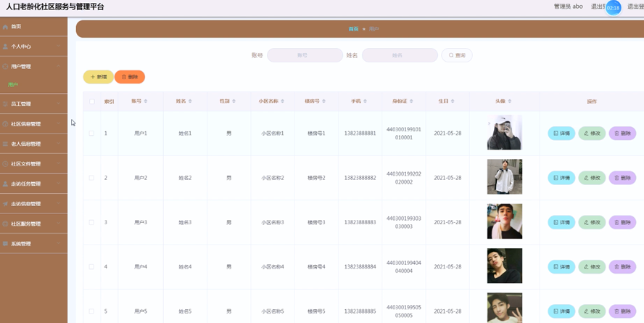Click the 社区信息管理 sidebar icon
Screen dimensions: 644x323
pos(5,124)
